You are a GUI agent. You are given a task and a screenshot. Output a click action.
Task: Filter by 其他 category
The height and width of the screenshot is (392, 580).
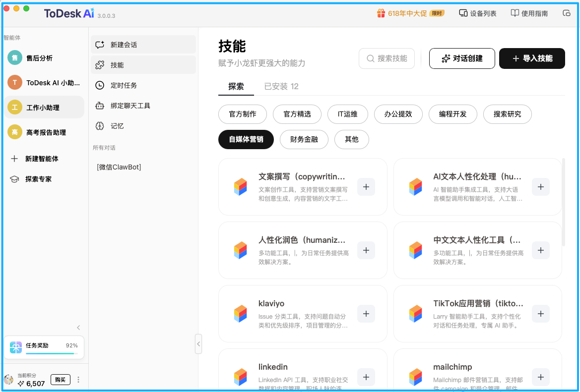(x=351, y=139)
